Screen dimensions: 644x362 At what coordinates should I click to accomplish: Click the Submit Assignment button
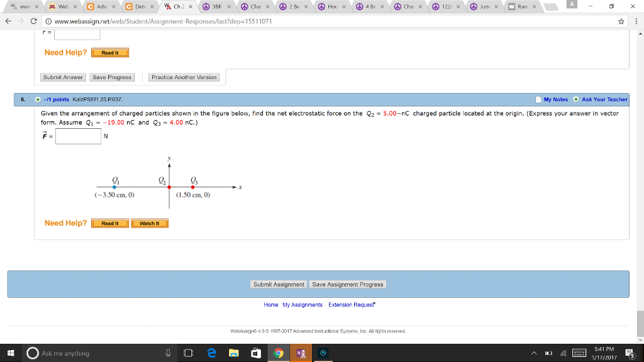[x=279, y=283]
